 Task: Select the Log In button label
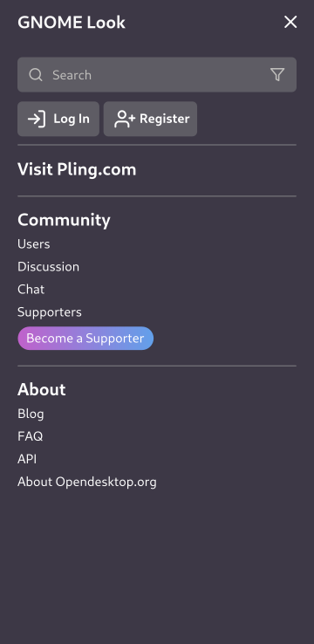coord(72,119)
